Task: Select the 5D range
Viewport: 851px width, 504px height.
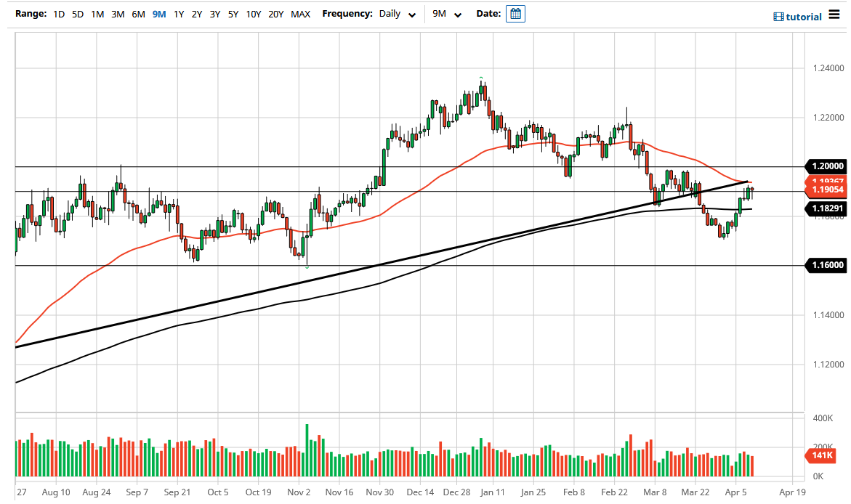Action: point(78,14)
